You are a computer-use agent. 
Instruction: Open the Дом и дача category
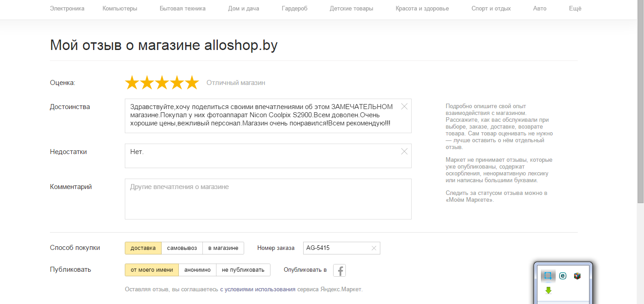(243, 8)
